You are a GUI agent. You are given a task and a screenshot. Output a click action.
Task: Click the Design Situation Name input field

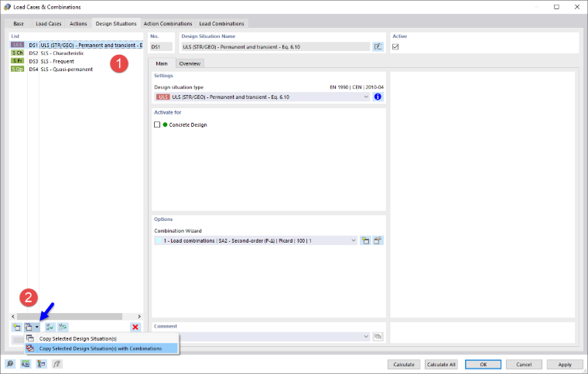[275, 47]
